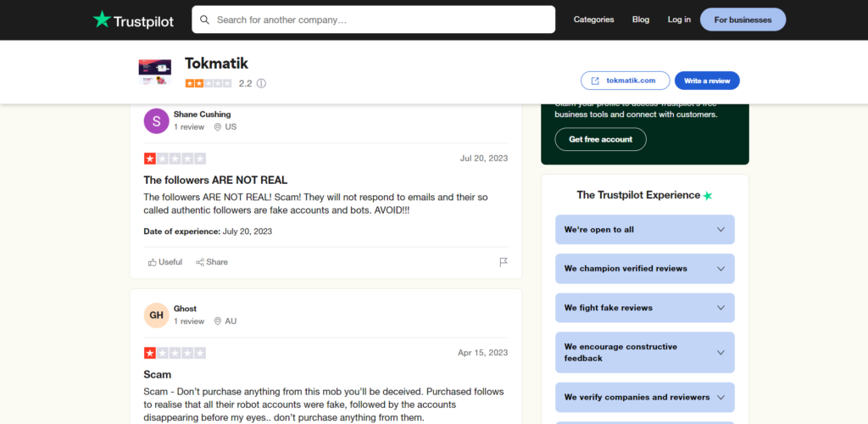Click the For businesses button
868x424 pixels.
pos(743,20)
